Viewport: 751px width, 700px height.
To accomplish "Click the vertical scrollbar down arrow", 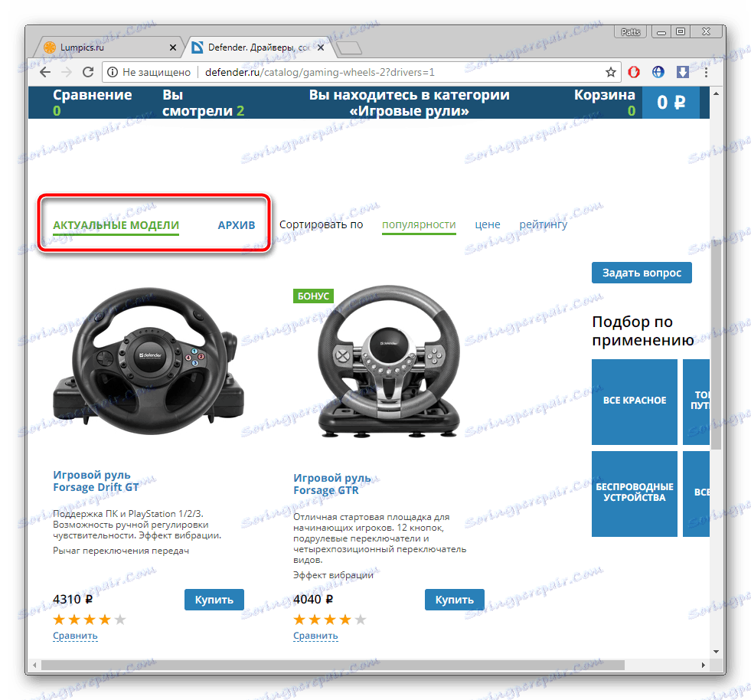I will 716,652.
